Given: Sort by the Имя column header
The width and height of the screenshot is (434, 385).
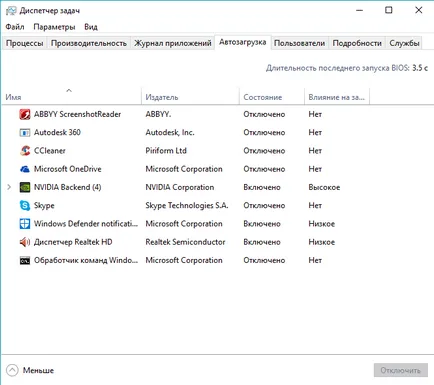Looking at the screenshot, I should click(x=72, y=97).
